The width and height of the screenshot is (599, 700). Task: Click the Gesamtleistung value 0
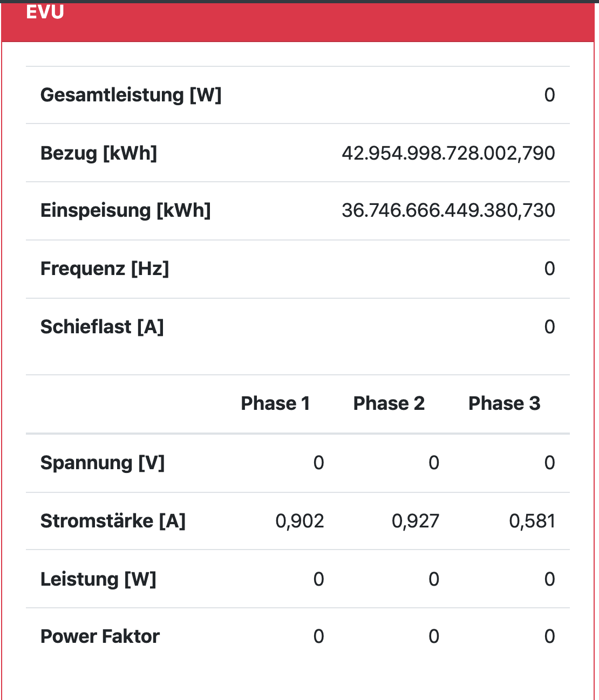[x=549, y=95]
